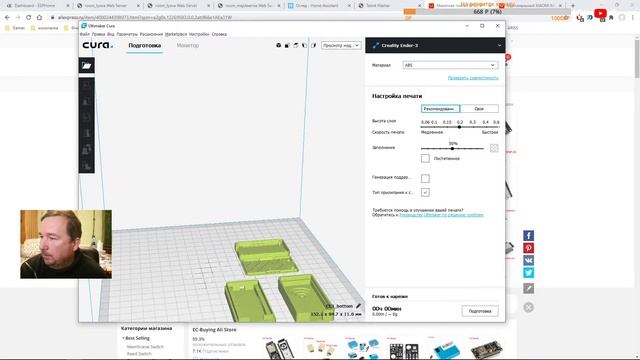Go back using the browser back arrow
The height and width of the screenshot is (360, 640).
coord(7,18)
